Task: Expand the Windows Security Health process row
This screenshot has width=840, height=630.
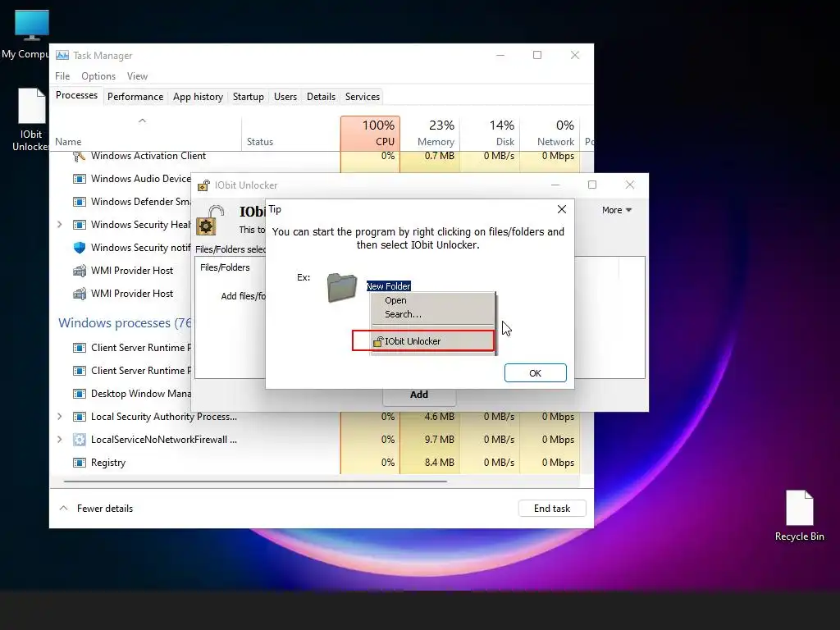Action: coord(59,225)
